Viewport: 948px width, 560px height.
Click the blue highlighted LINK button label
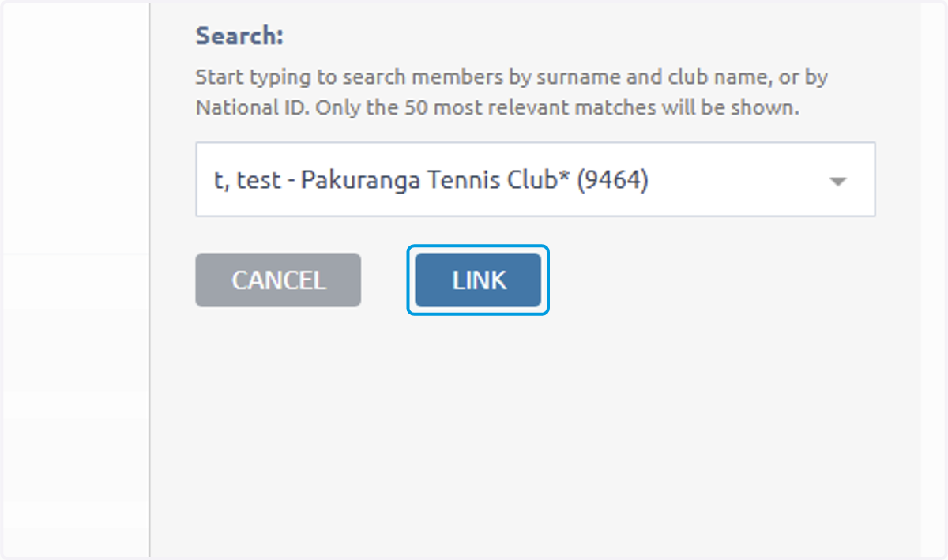pos(479,280)
